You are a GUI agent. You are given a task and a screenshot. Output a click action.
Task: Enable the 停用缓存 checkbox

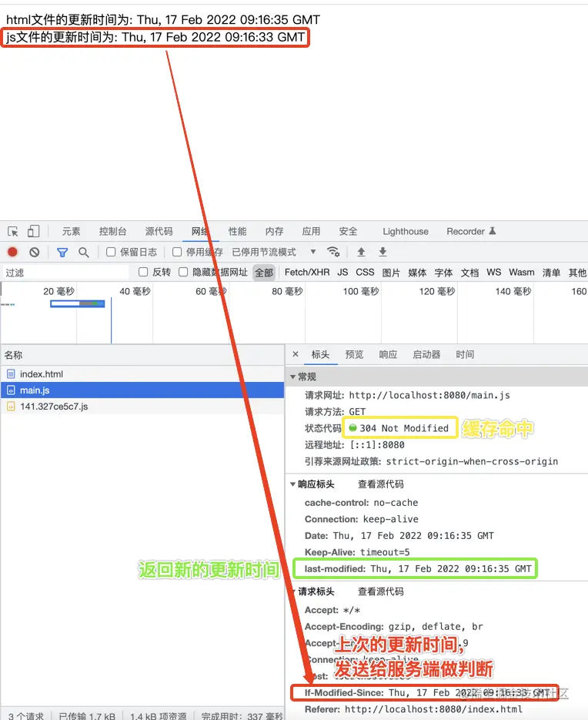point(177,252)
